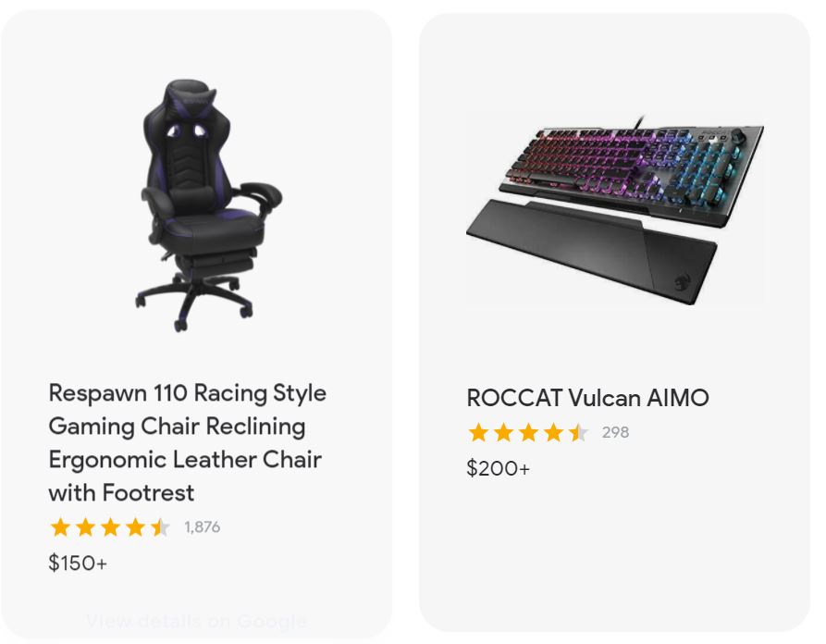Click the third star under the Respawn chair

click(111, 527)
